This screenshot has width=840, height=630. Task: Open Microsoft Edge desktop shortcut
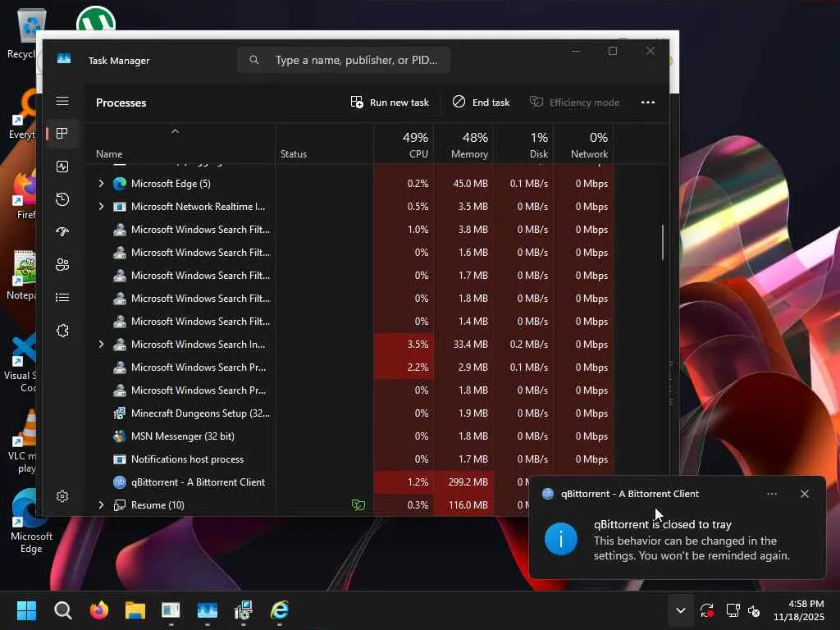coord(30,519)
